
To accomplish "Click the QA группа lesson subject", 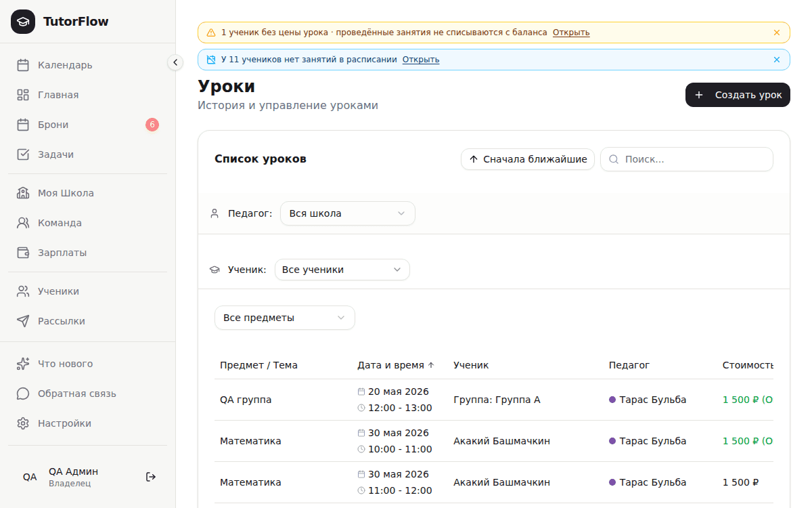I will click(x=246, y=400).
